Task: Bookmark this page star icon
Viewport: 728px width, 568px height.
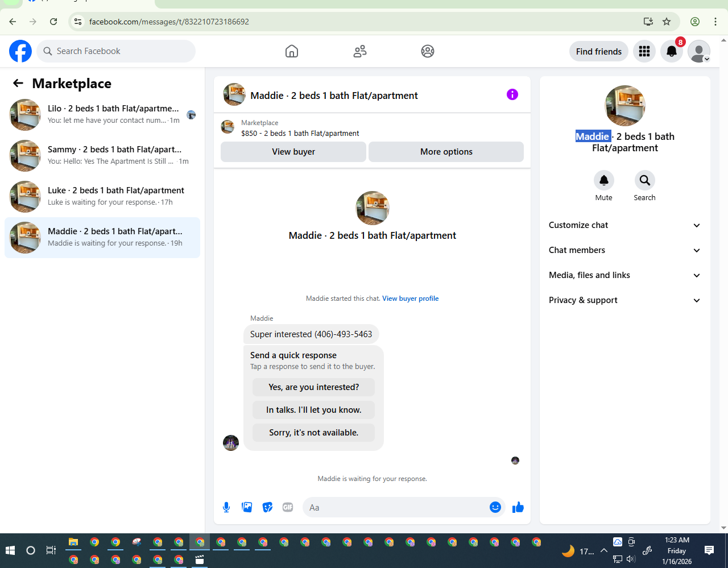Action: pos(667,22)
